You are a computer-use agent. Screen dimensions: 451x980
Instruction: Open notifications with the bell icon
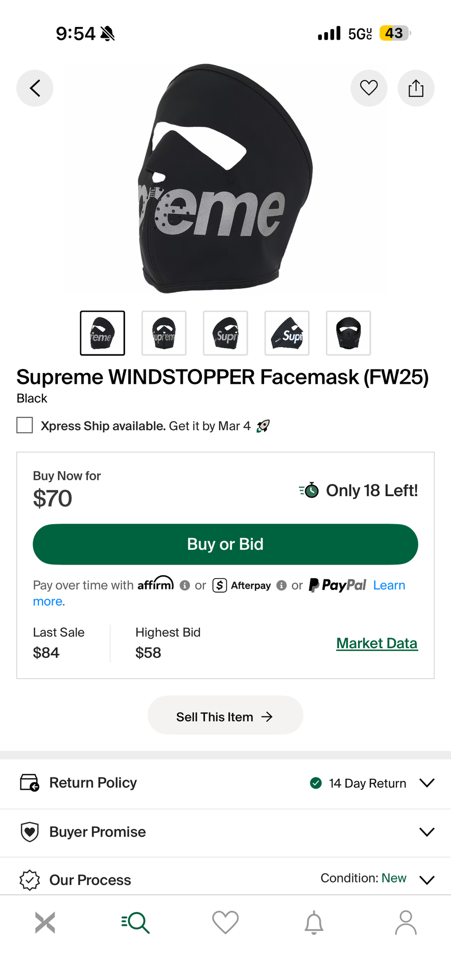tap(314, 922)
